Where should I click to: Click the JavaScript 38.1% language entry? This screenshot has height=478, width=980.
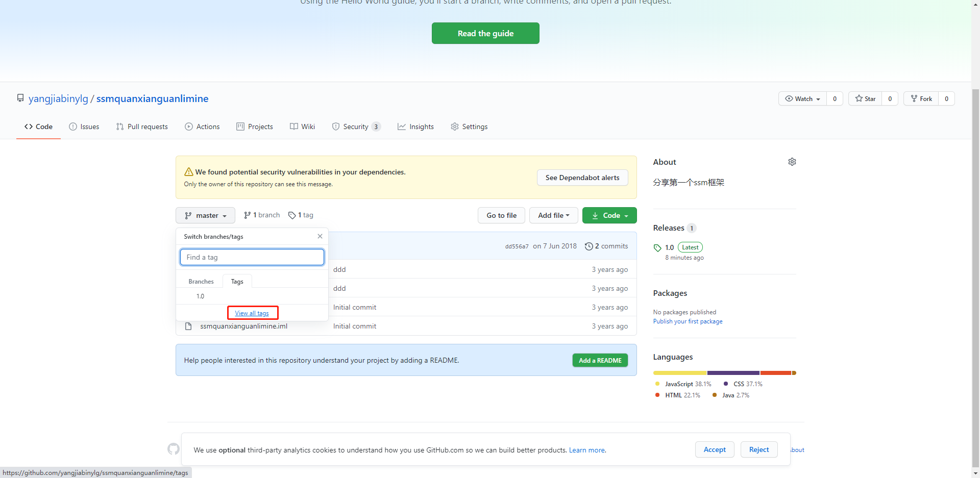(683, 384)
